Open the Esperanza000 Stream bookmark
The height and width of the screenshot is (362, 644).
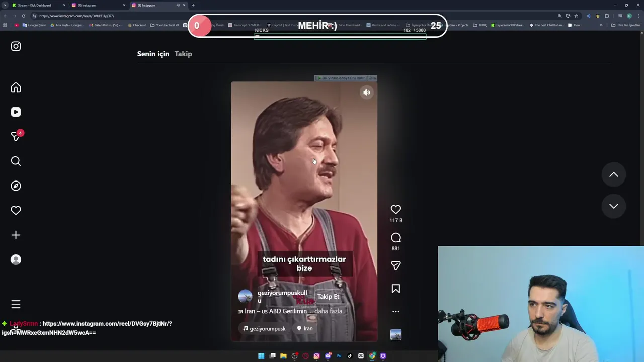(x=507, y=25)
